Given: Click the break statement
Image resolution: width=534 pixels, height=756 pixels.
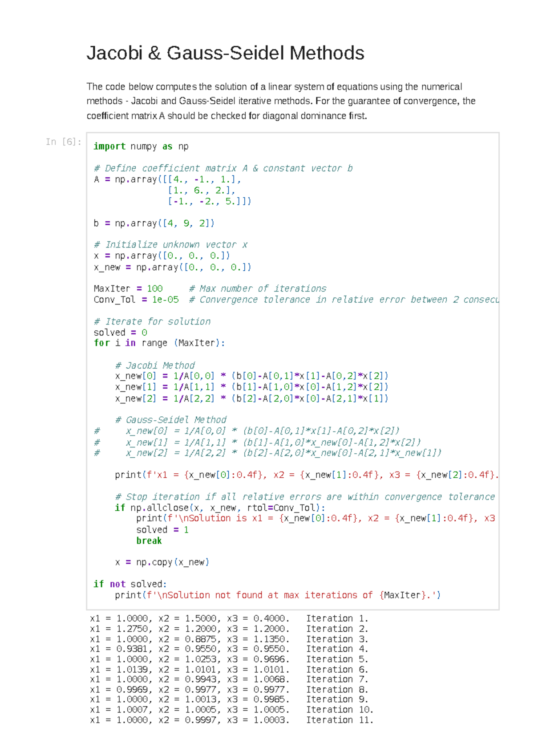Looking at the screenshot, I should point(149,541).
